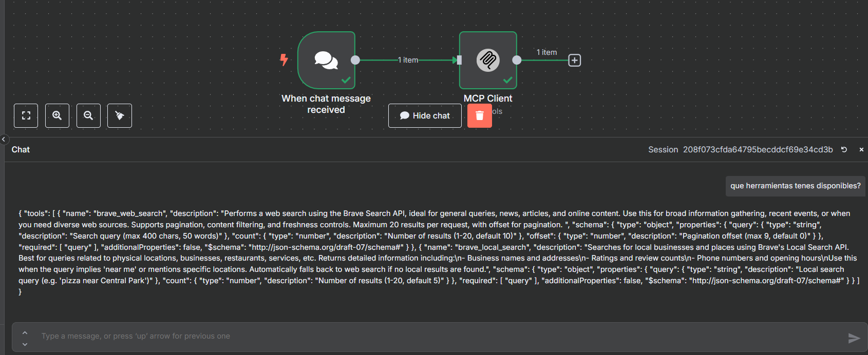
Task: Reset the chat session
Action: tap(844, 150)
